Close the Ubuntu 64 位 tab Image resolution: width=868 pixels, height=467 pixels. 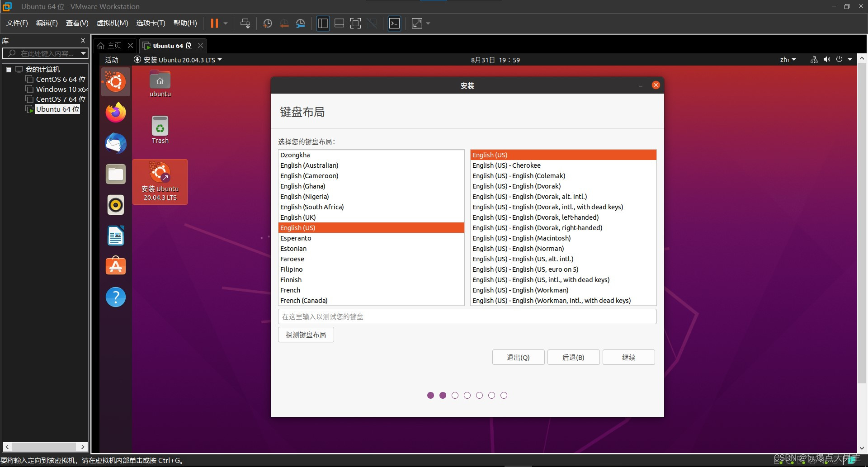200,45
